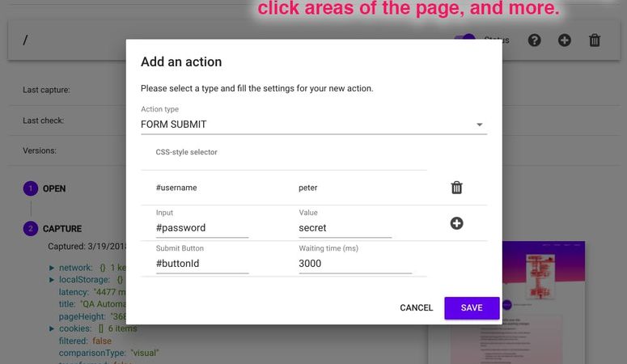Cancel the Add an action dialog
Viewport: 627px width, 364px height.
(x=417, y=307)
